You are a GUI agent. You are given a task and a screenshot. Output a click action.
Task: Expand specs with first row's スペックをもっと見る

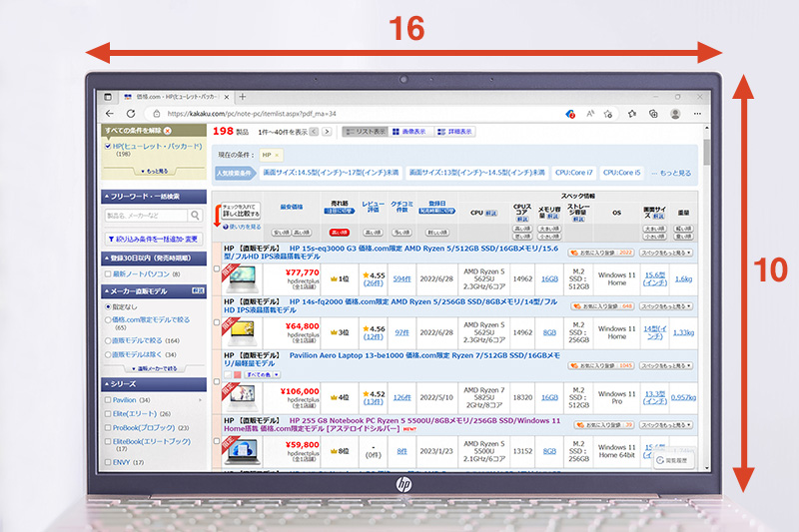click(x=665, y=254)
